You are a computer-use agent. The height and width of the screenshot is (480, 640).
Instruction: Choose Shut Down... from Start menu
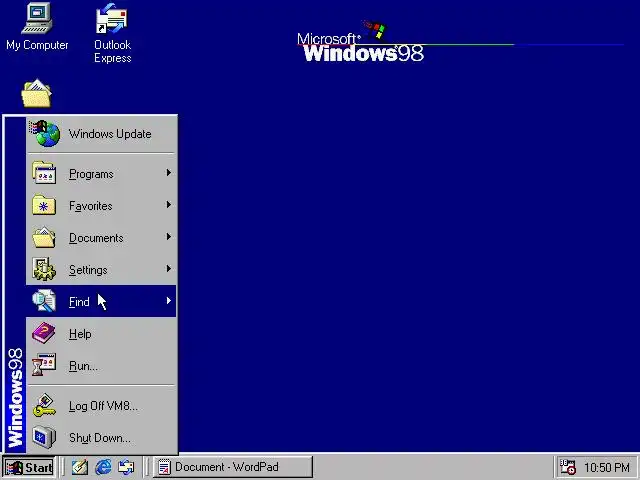(x=101, y=437)
